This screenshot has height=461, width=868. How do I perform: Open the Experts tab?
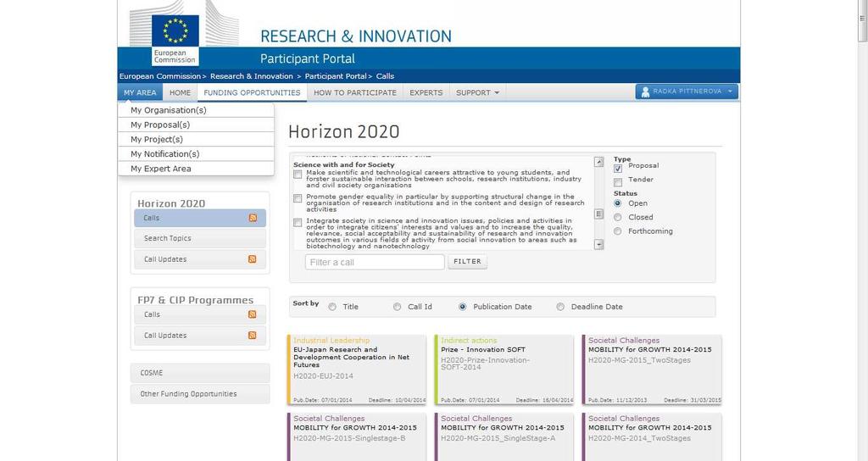pyautogui.click(x=426, y=92)
